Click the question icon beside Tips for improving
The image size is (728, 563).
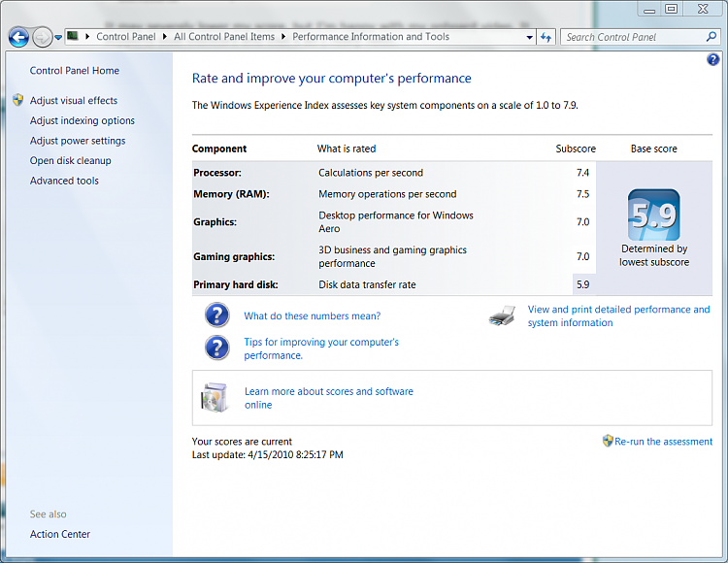pos(216,348)
